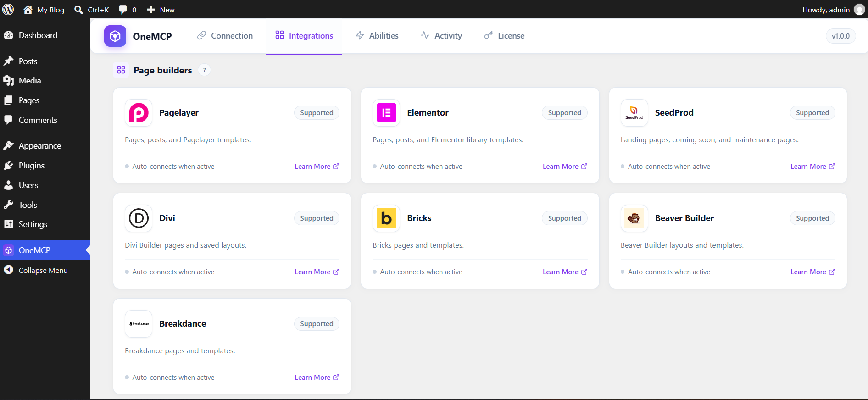Open Learn More for Bricks
Image resolution: width=868 pixels, height=400 pixels.
coord(565,272)
